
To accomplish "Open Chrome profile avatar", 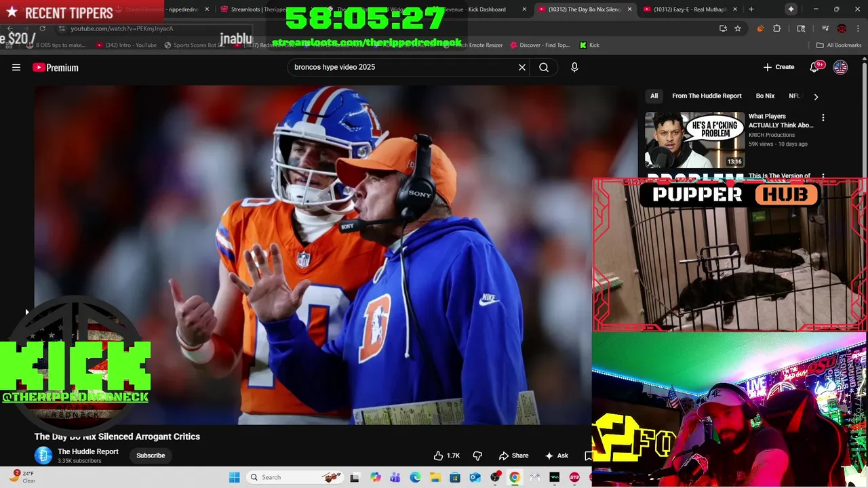I will (842, 28).
